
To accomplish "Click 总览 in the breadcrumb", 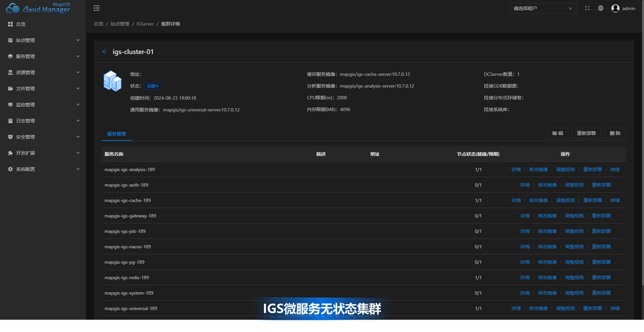I will point(98,24).
